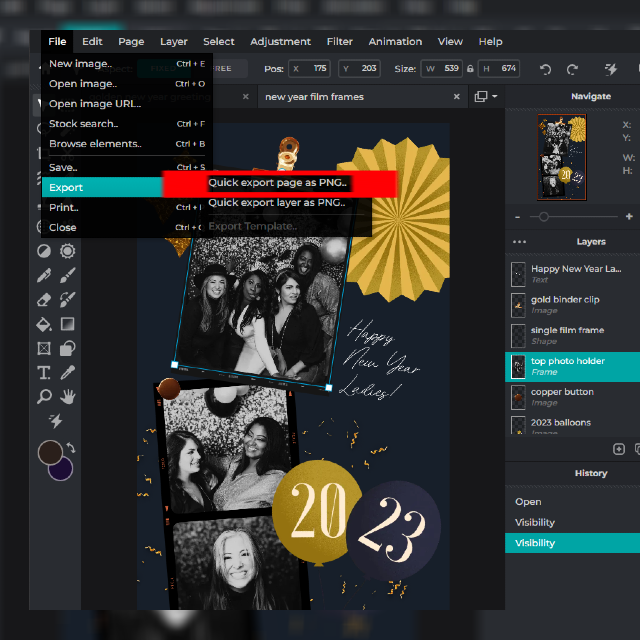
Task: Click the Navigate preview thumbnail
Action: tap(562, 157)
